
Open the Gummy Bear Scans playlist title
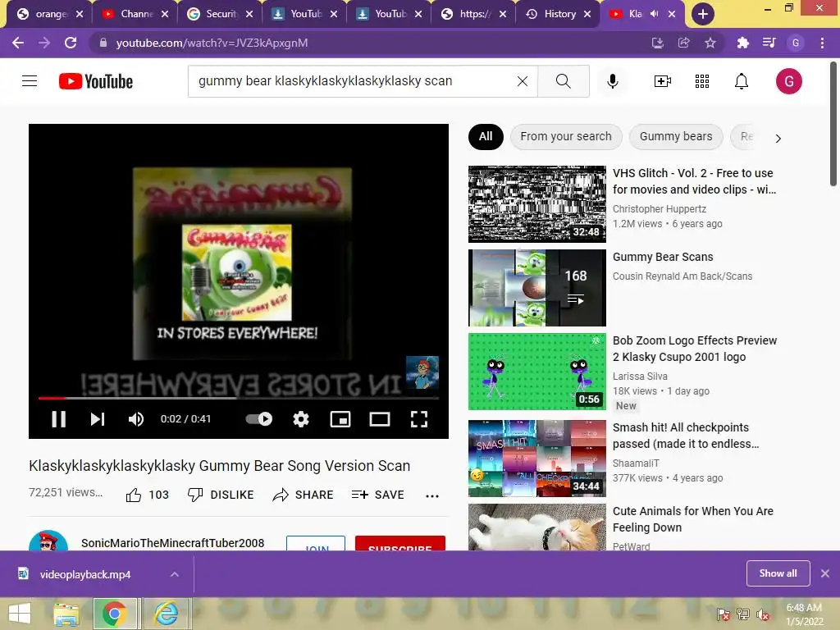663,257
